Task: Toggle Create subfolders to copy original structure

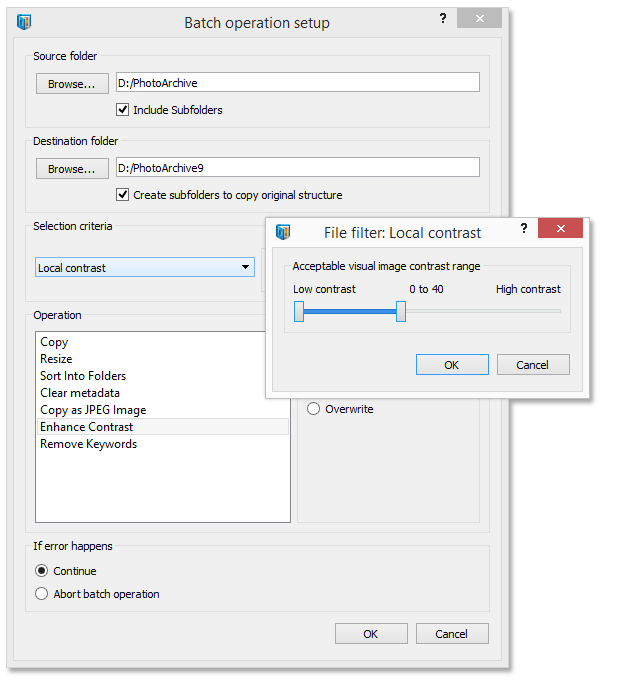Action: click(x=123, y=194)
